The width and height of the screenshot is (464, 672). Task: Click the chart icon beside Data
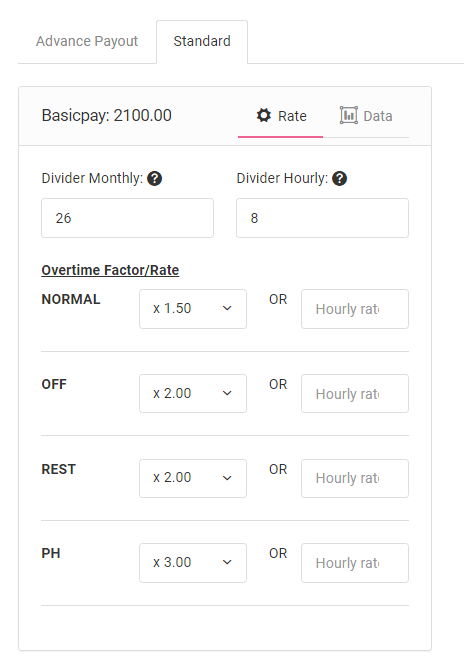click(349, 115)
